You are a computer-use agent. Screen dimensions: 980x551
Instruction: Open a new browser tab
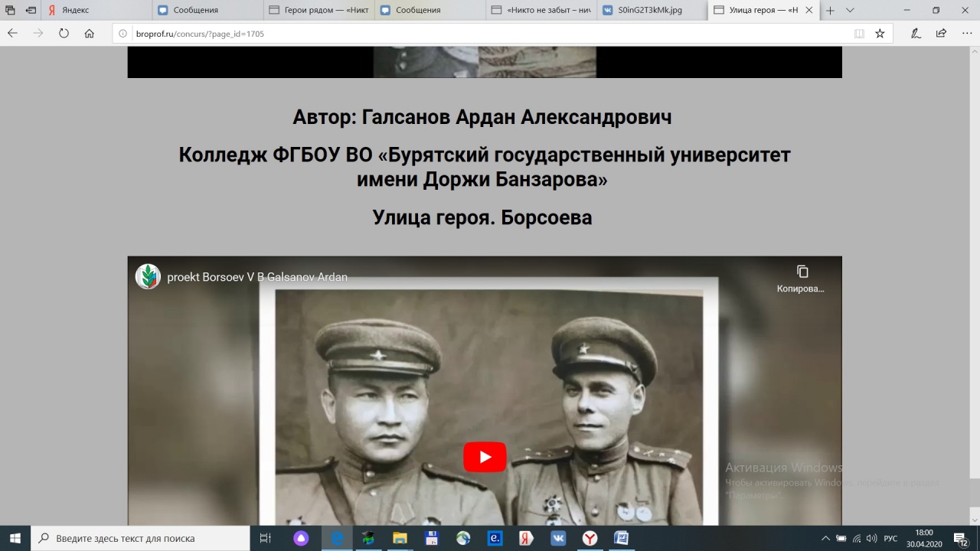pos(830,11)
